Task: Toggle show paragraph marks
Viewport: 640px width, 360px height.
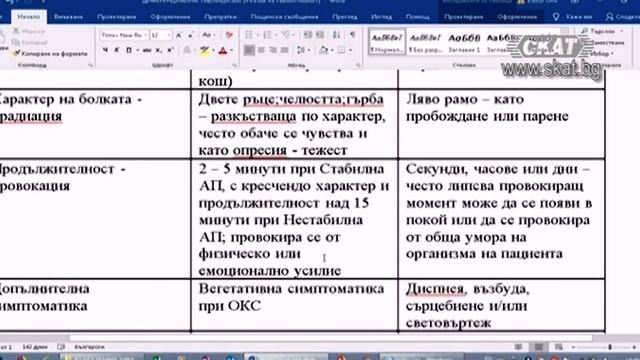Action: click(352, 35)
